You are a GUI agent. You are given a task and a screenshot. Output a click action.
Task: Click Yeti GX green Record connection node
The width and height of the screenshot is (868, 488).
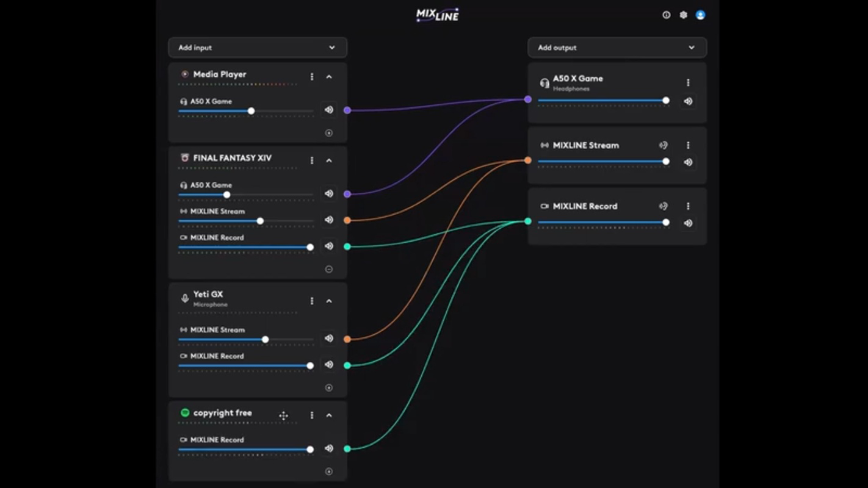click(x=347, y=365)
